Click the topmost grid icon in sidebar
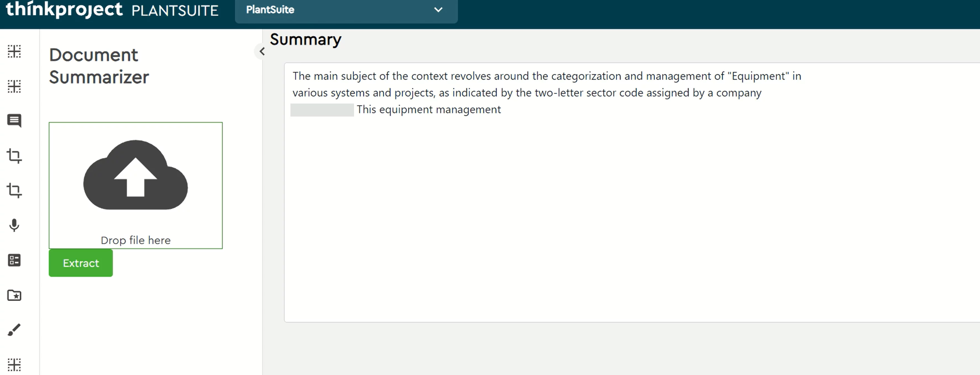Viewport: 980px width, 375px height. coord(14,51)
